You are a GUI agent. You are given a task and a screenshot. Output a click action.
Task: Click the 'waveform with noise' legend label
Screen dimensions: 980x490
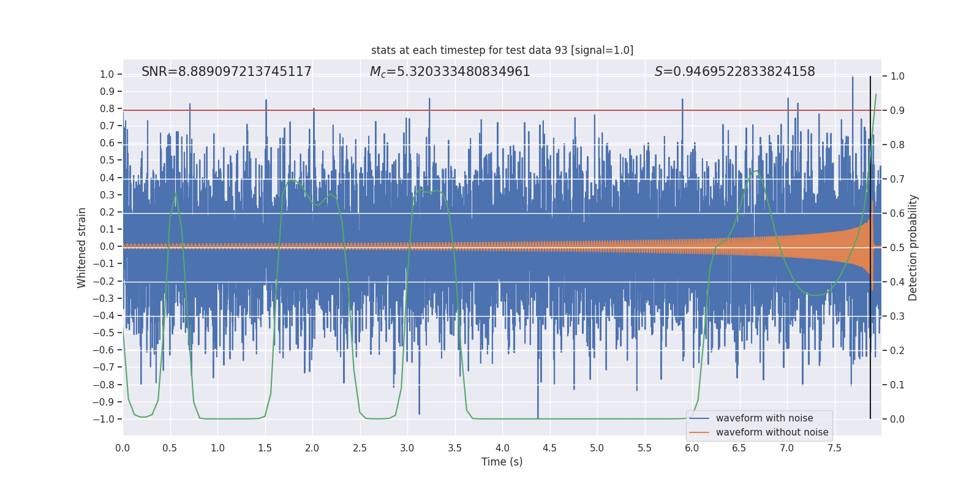pyautogui.click(x=764, y=418)
